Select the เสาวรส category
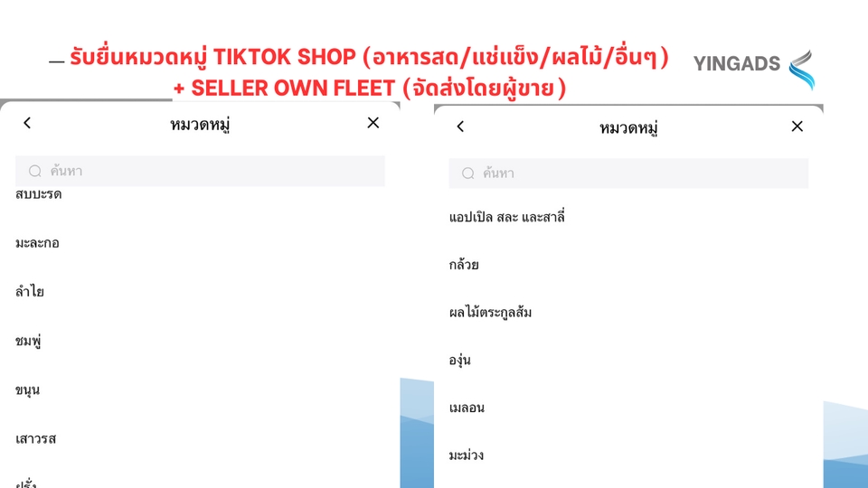The width and height of the screenshot is (868, 488). pos(36,438)
